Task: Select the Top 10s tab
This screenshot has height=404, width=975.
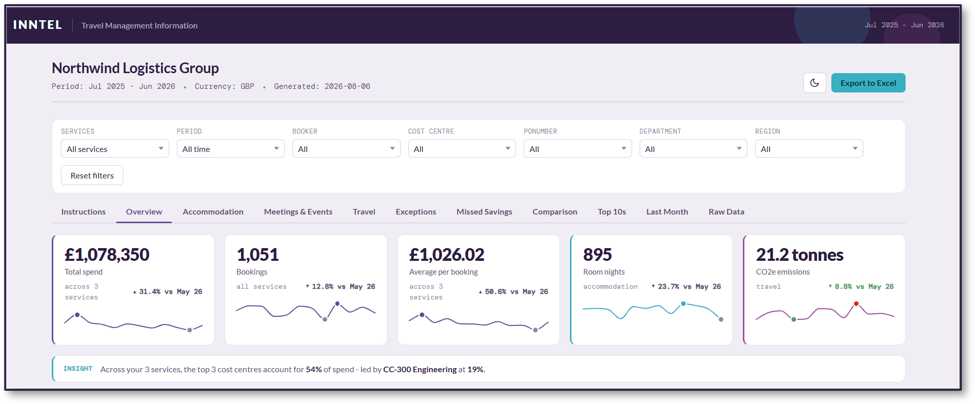Action: 612,212
